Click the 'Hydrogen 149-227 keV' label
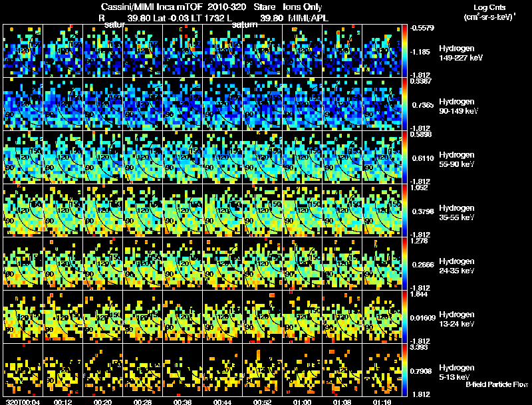This screenshot has width=532, height=405. (x=461, y=53)
